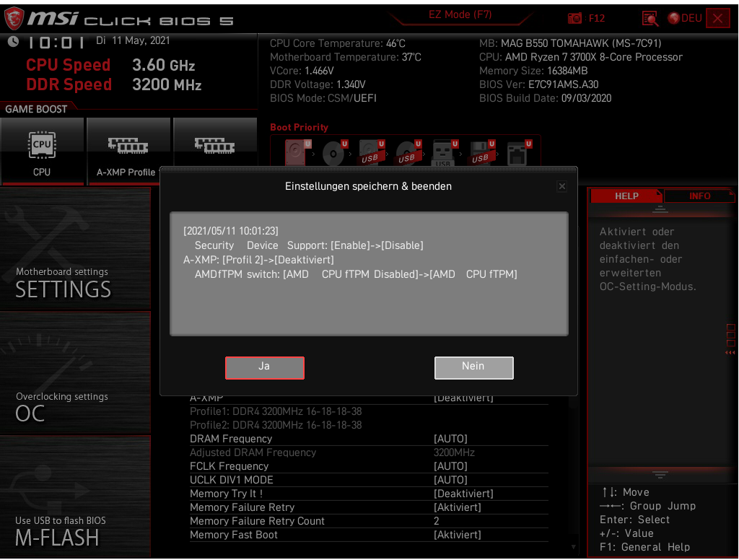This screenshot has height=560, width=739.
Task: Open DRAM Frequency [AUTO] value
Action: [450, 439]
